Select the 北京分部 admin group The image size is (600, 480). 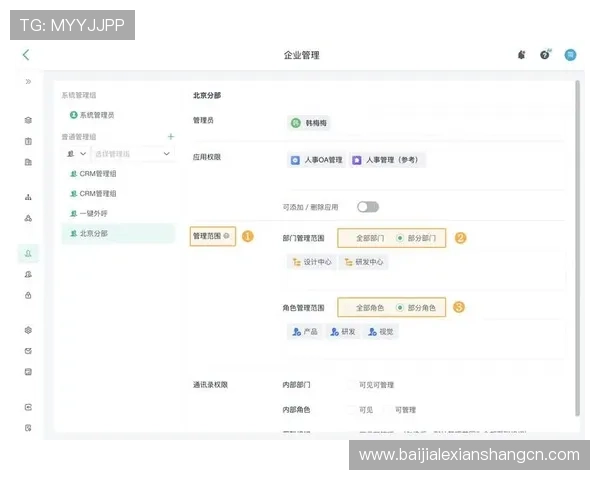118,233
